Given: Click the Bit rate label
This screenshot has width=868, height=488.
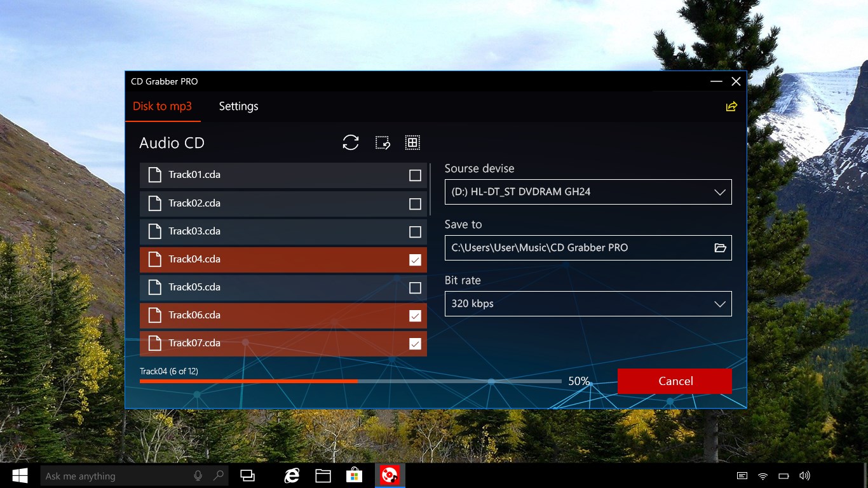Looking at the screenshot, I should click(463, 280).
